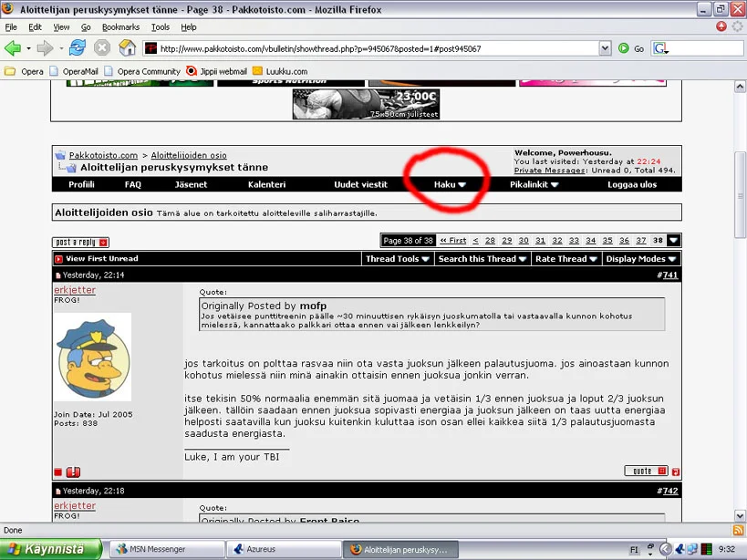This screenshot has height=560, width=747.
Task: Expand the Display Modes dropdown
Action: click(641, 259)
